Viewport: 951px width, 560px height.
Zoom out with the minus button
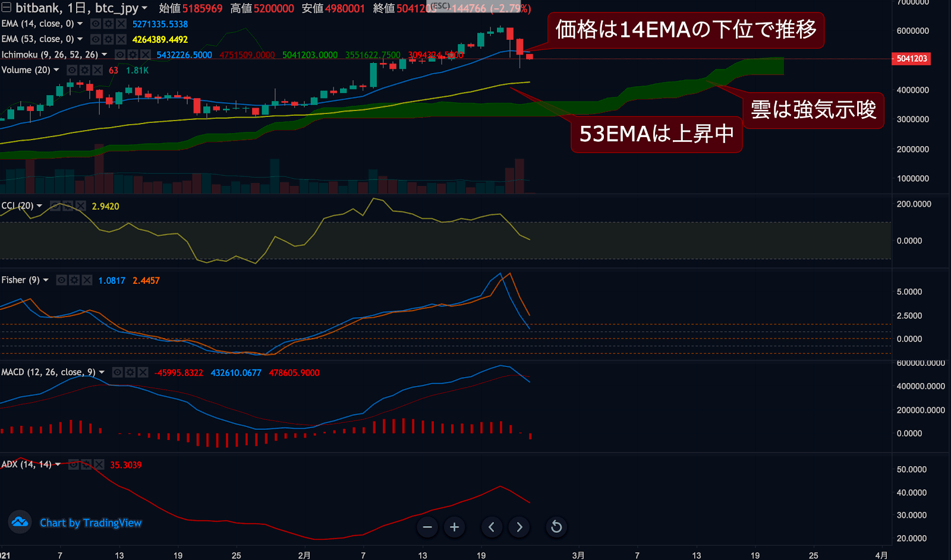pos(427,527)
